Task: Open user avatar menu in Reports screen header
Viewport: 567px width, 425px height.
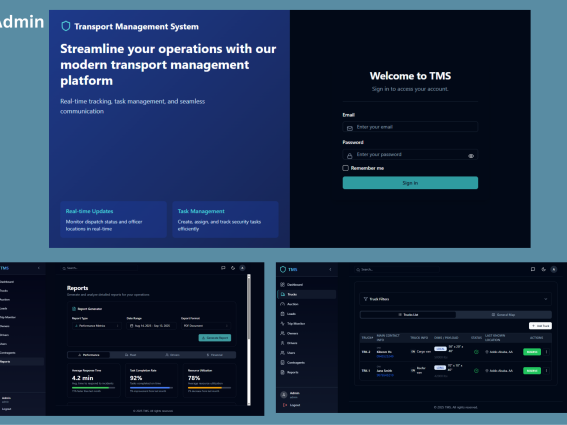Action: [243, 268]
